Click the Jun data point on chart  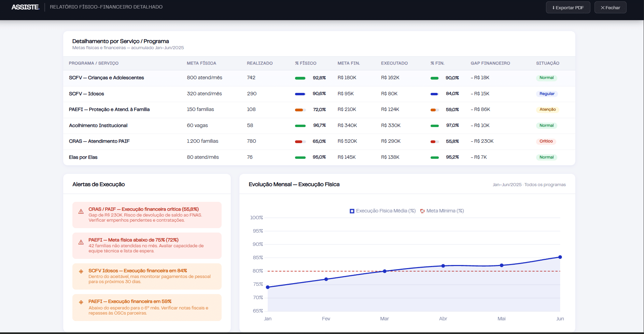click(x=560, y=257)
